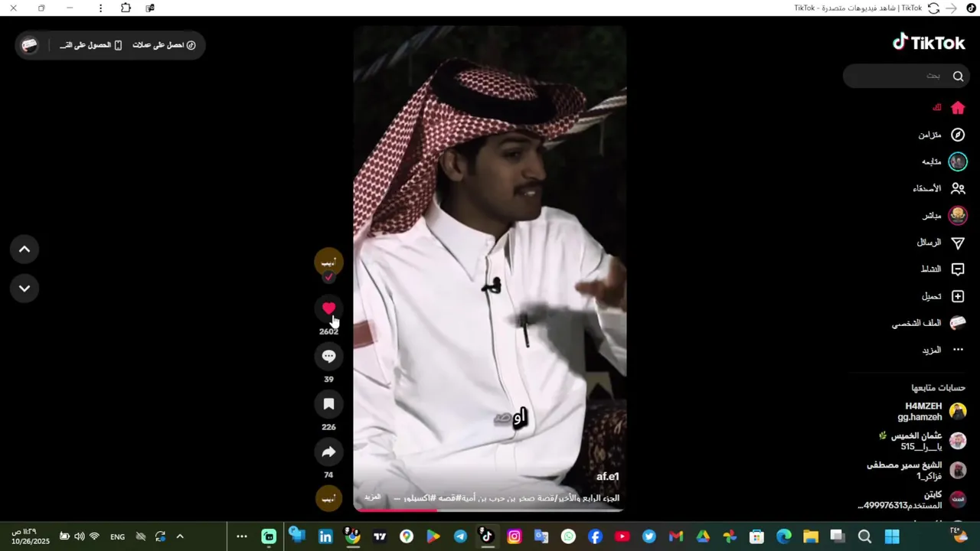Open the browser three-dots menu in title bar

click(x=100, y=8)
